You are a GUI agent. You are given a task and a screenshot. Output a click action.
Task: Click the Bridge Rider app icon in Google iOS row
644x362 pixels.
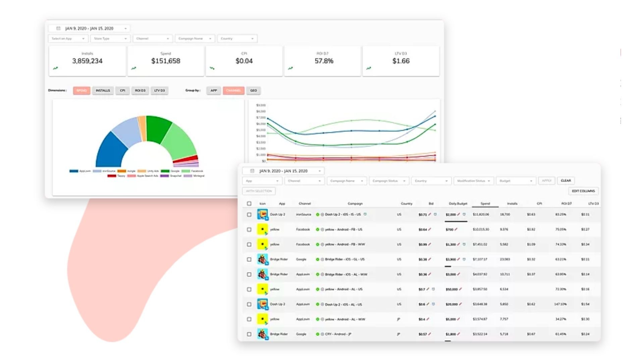262,259
